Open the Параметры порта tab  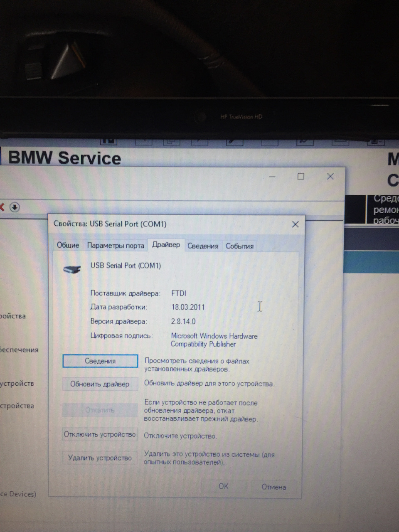[116, 246]
